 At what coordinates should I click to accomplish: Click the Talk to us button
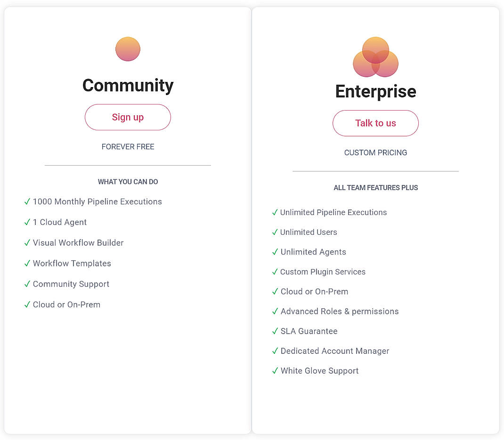tap(375, 123)
